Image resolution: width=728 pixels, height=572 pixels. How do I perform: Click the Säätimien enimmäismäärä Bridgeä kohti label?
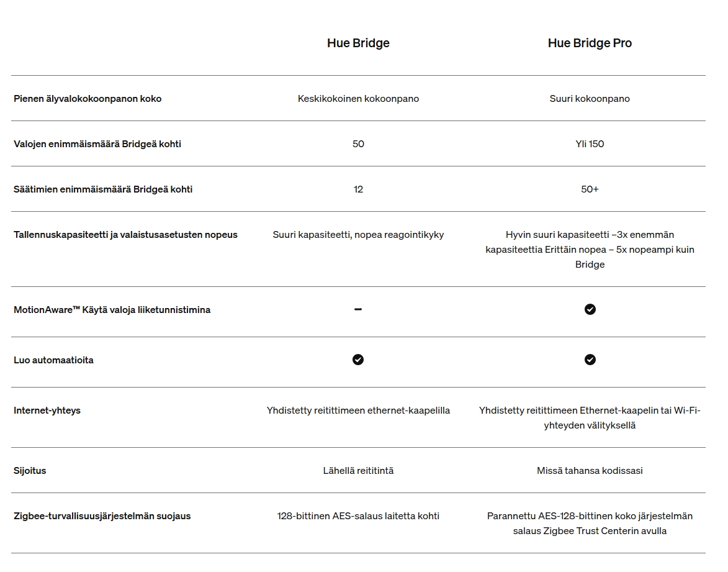(103, 189)
